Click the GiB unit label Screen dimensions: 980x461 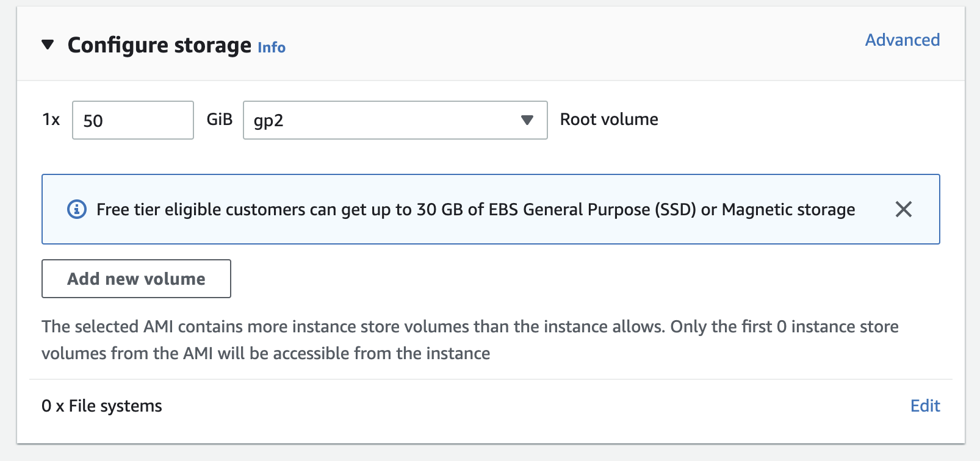219,120
